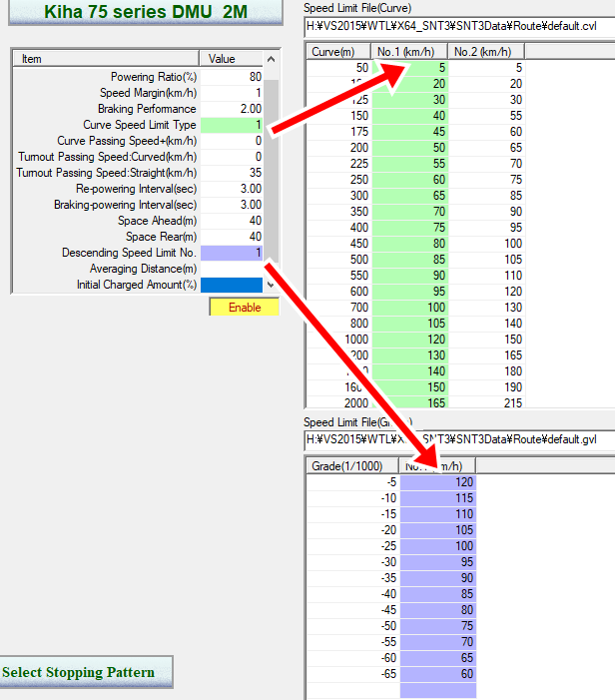Click empty purple cell below grade -65

point(438,690)
